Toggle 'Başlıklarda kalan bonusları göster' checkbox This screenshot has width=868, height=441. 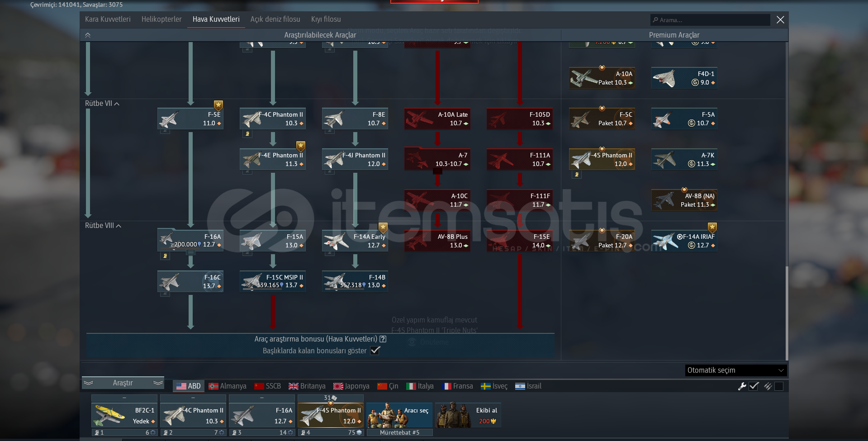pos(375,351)
